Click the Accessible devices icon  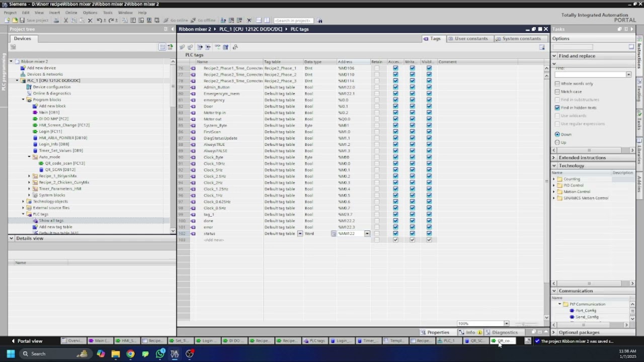223,21
